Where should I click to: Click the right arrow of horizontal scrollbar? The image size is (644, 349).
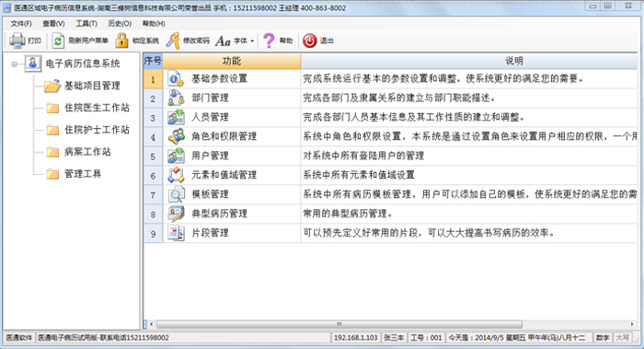click(x=632, y=324)
